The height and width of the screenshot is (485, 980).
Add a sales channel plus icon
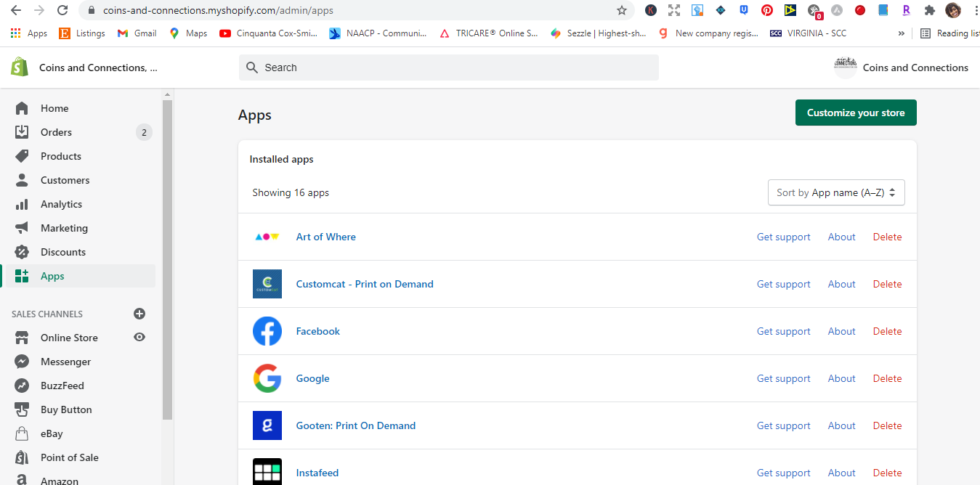tap(139, 314)
